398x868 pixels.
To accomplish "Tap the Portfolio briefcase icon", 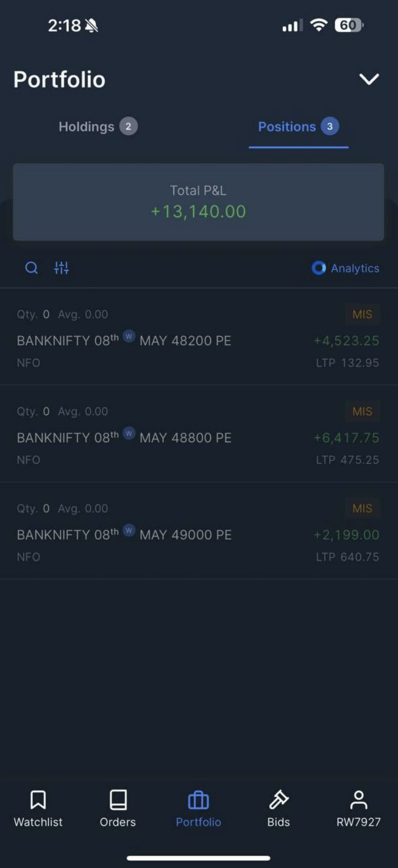I will click(x=199, y=800).
